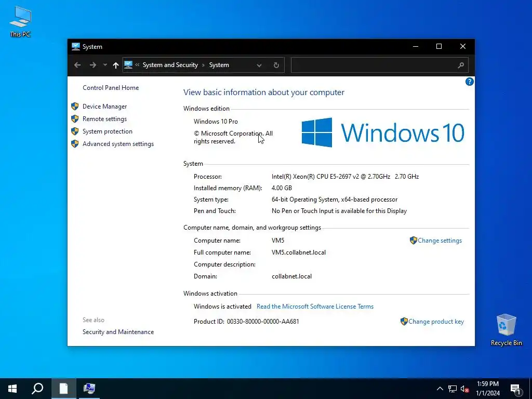This screenshot has width=532, height=399.
Task: Click Change product key
Action: (436, 322)
